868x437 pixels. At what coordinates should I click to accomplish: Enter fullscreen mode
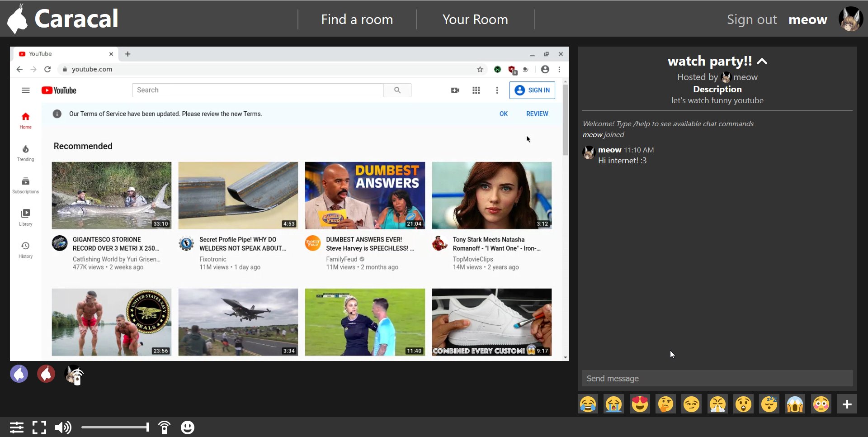40,427
